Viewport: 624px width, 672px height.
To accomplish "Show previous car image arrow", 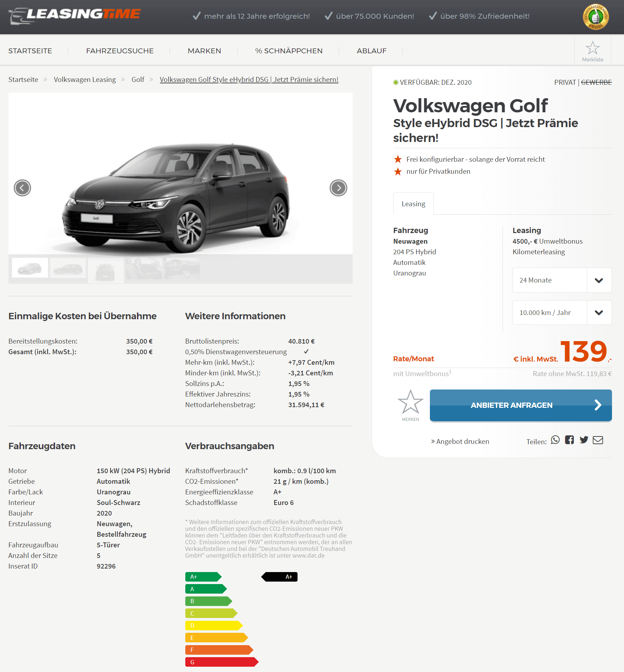I will coord(22,188).
